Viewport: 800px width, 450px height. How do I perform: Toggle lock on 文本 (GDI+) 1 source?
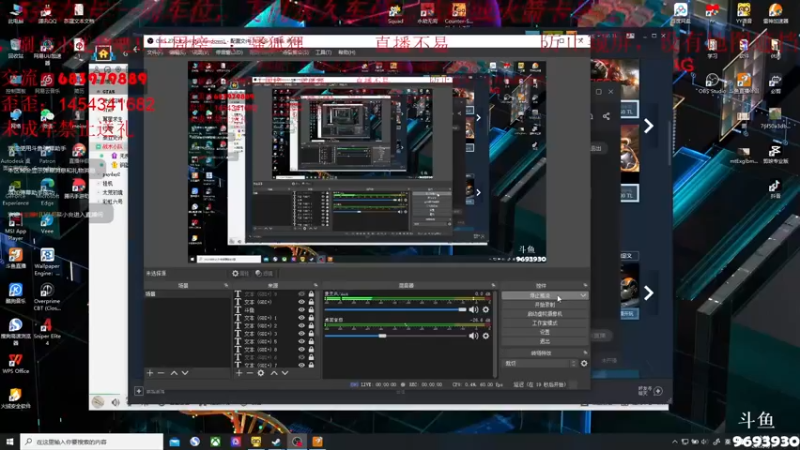click(311, 318)
